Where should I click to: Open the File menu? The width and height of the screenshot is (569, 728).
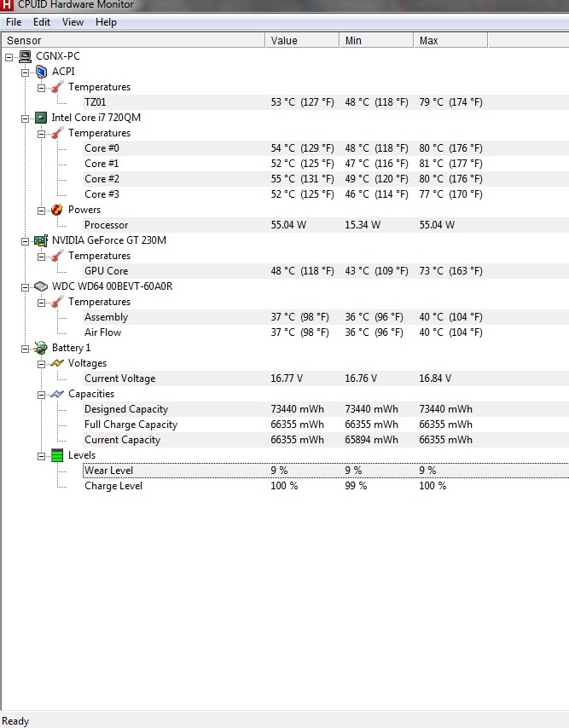coord(14,22)
